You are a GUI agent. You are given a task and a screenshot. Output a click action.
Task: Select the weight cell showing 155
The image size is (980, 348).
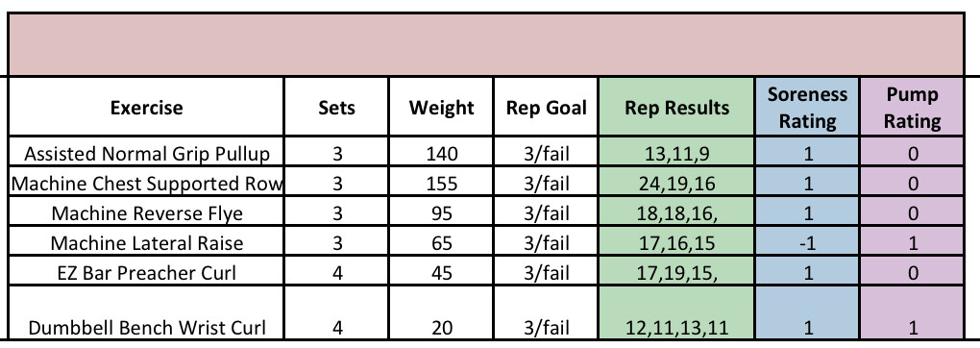pos(441,182)
